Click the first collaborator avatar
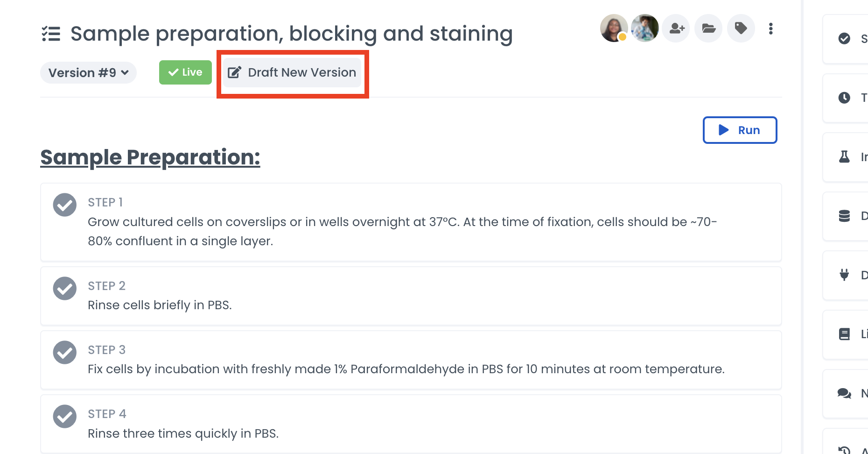868x454 pixels. pos(614,28)
